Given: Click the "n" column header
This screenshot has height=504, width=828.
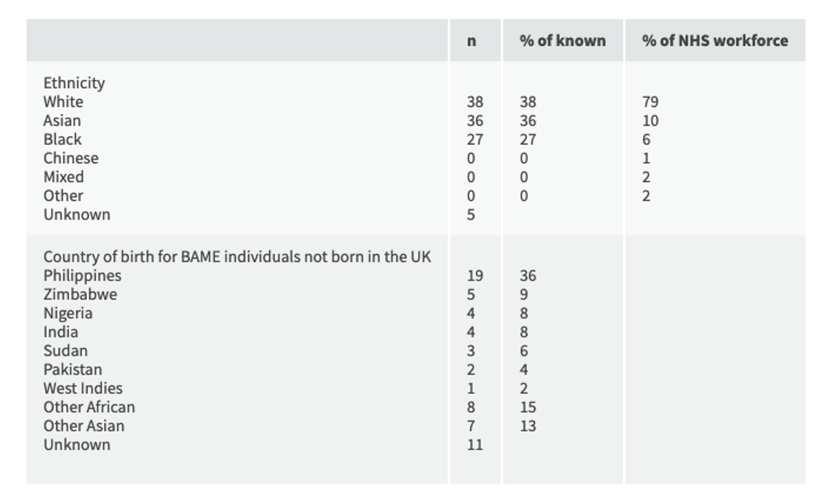Looking at the screenshot, I should tap(471, 40).
